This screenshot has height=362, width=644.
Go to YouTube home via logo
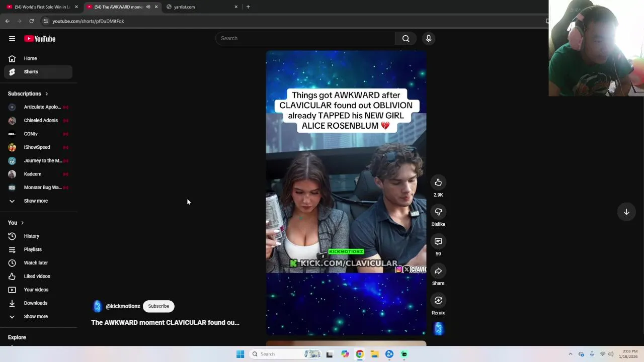point(40,39)
